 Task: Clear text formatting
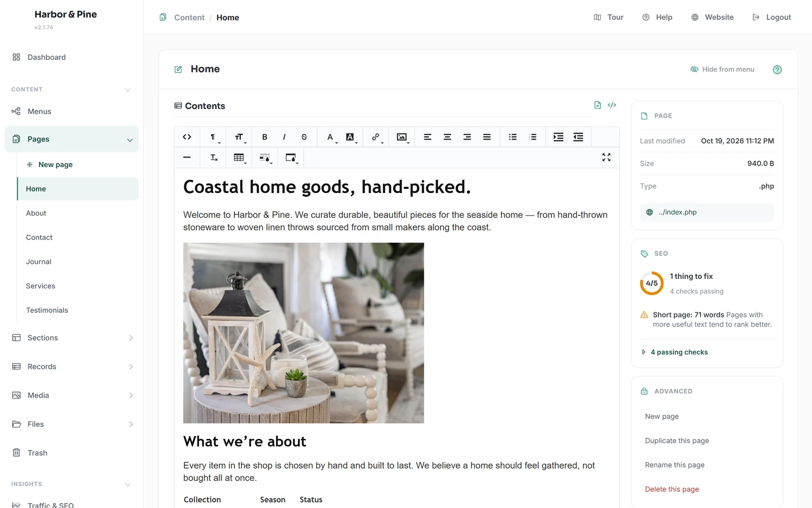click(214, 157)
